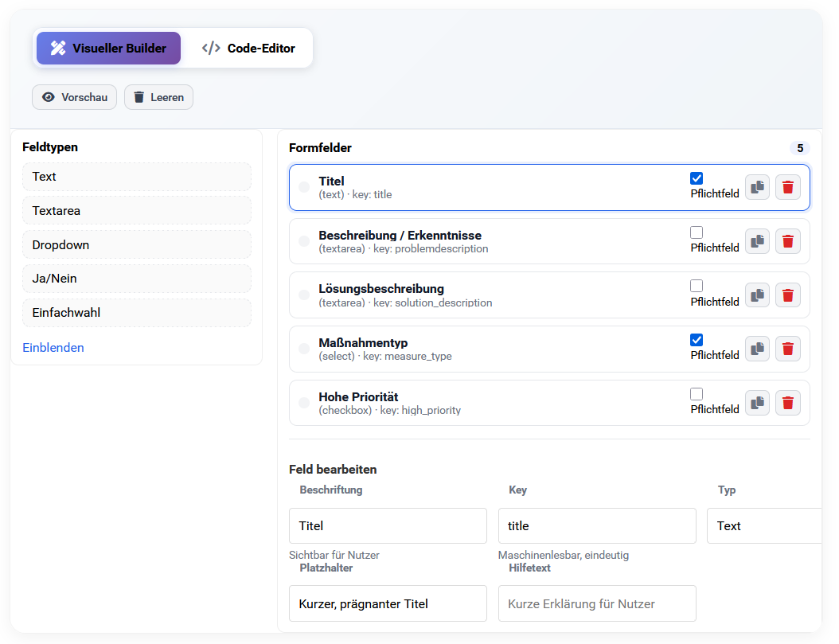This screenshot has height=644, width=839.
Task: Enable Pflichtfeld for Beschreibung / Erkenntnisse
Action: click(697, 232)
